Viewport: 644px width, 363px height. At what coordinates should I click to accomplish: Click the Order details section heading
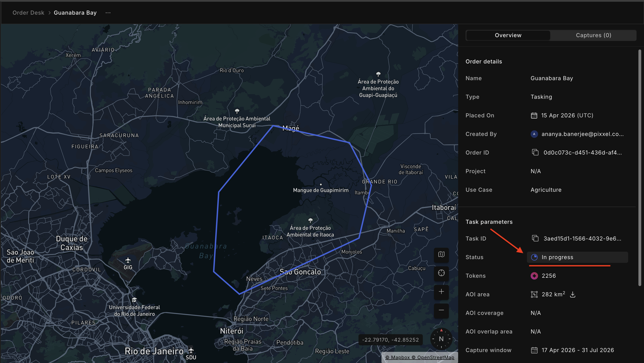tap(484, 62)
